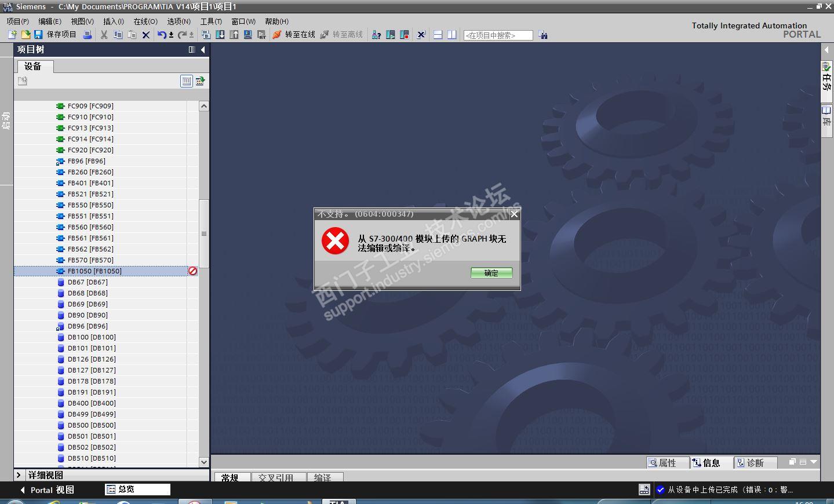Click the download to device icon
834x504 pixels.
tap(220, 35)
